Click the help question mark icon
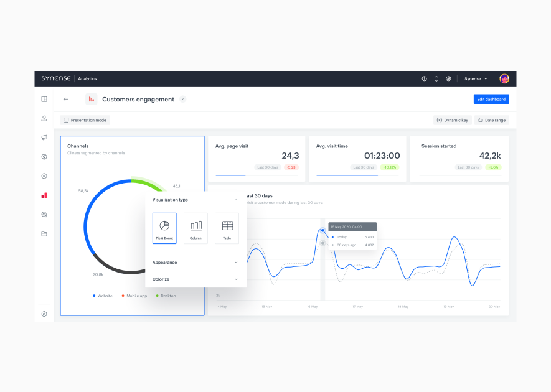 pos(425,79)
